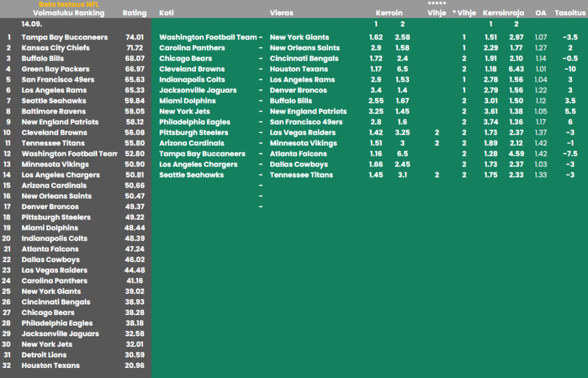Image resolution: width=588 pixels, height=378 pixels.
Task: Click Denver Broncos in the ranking list
Action: pos(50,206)
